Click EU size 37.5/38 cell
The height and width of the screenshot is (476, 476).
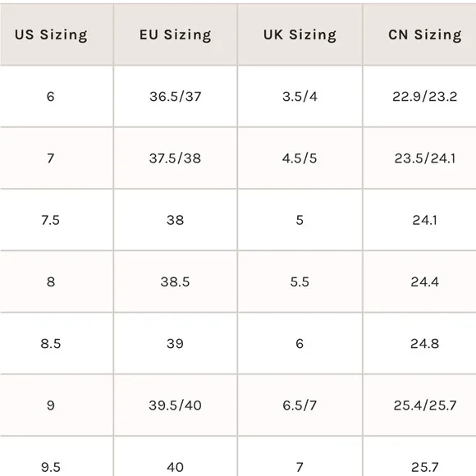pyautogui.click(x=176, y=158)
